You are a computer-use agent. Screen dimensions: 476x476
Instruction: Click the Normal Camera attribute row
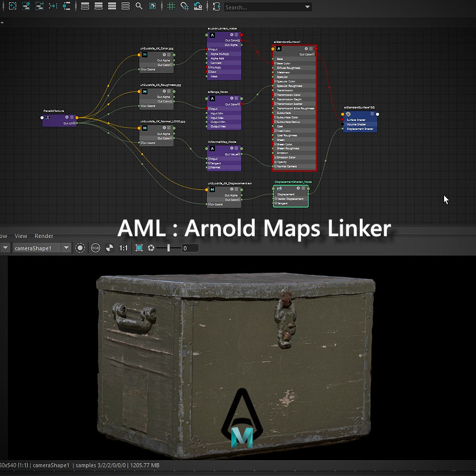click(x=294, y=166)
